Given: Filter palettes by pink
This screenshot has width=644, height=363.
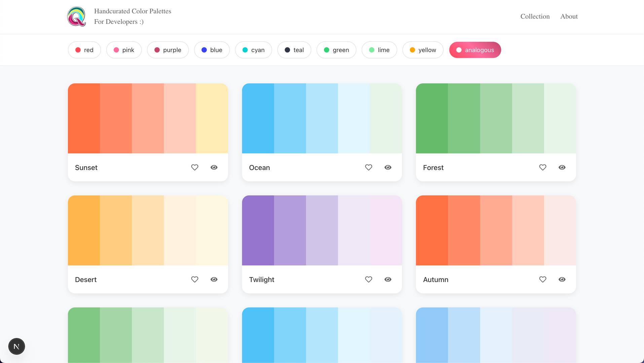Looking at the screenshot, I should (x=124, y=50).
